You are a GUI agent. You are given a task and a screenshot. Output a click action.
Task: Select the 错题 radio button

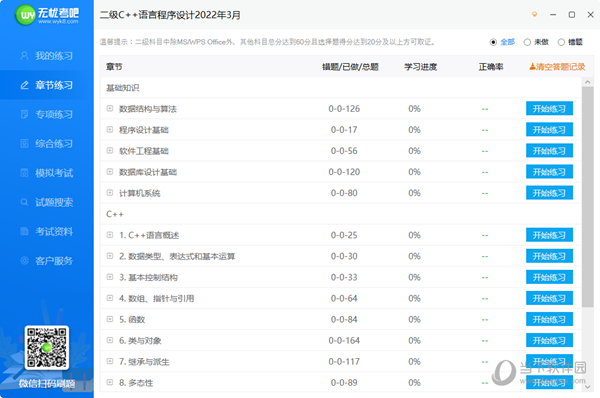(561, 42)
